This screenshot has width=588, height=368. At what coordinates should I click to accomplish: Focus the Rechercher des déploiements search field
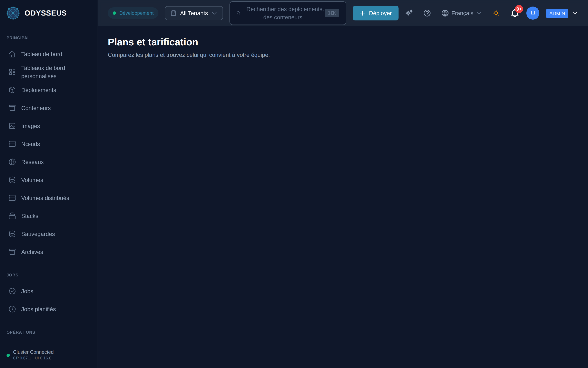pyautogui.click(x=288, y=13)
